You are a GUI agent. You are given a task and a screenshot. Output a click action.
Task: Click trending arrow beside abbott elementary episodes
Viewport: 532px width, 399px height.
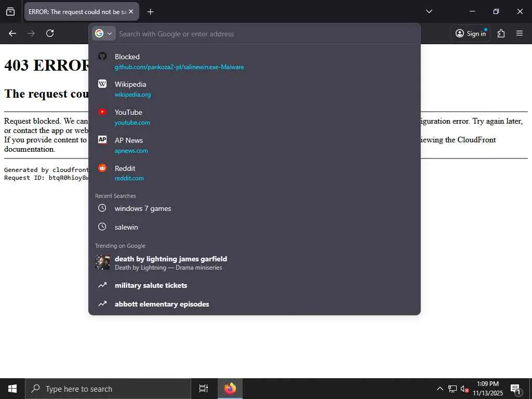(x=102, y=304)
